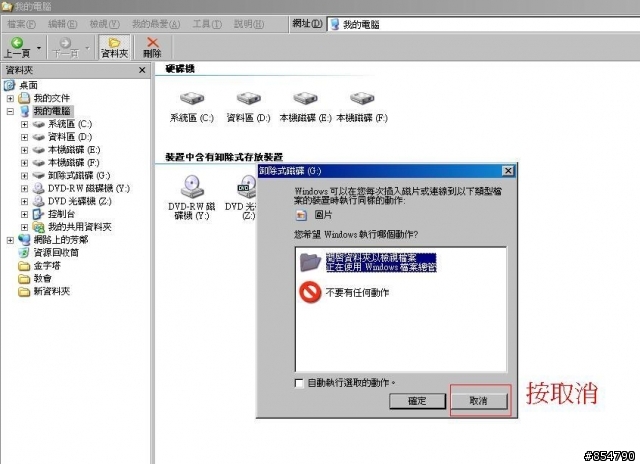This screenshot has height=464, width=640.
Task: Open the 說明(H) menu
Action: [249, 24]
